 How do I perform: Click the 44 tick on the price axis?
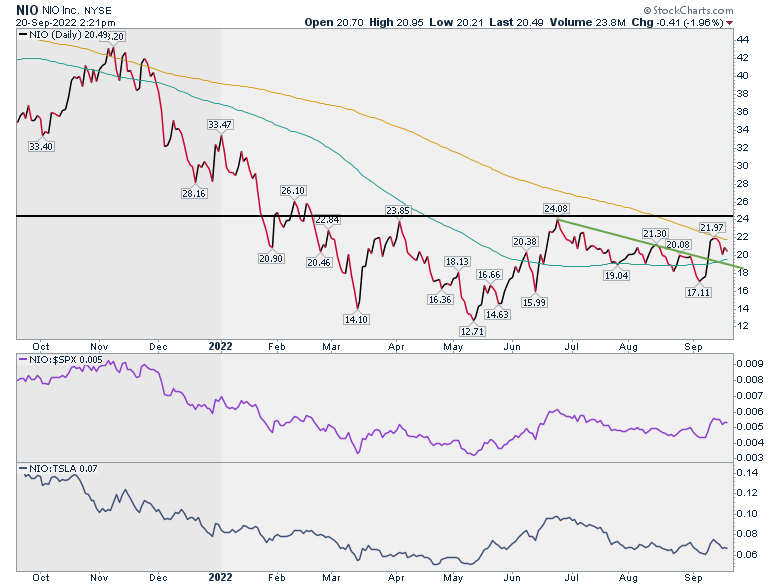742,40
